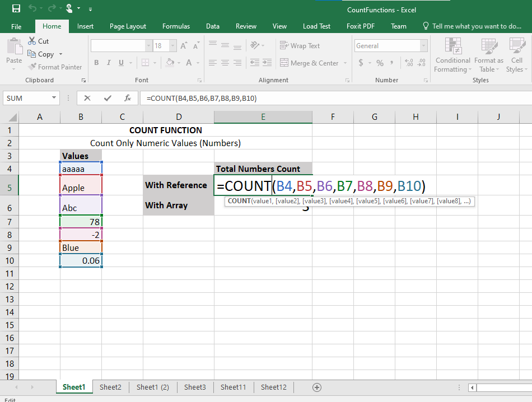532x402 pixels.
Task: Click Top Align icon
Action: click(x=213, y=44)
